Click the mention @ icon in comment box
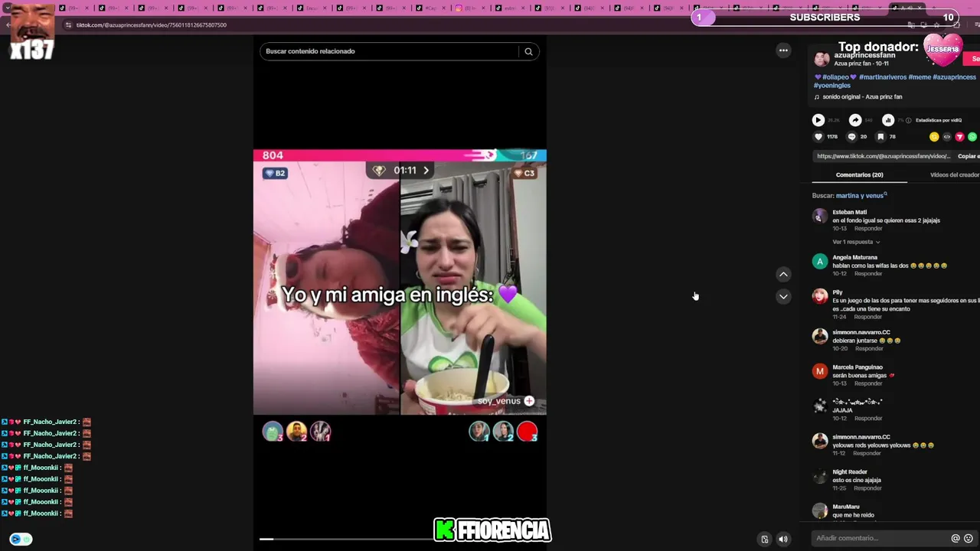The image size is (980, 551). pyautogui.click(x=955, y=539)
